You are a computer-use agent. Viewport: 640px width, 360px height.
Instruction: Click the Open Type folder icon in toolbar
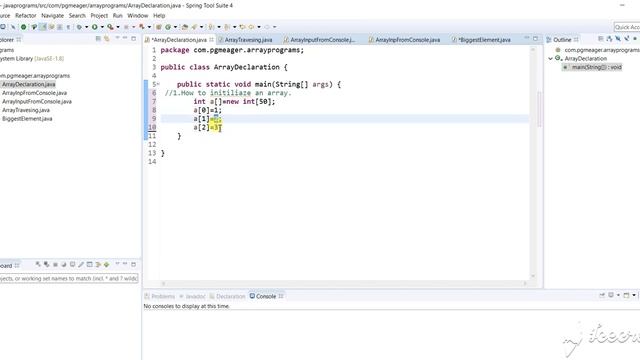tap(184, 27)
